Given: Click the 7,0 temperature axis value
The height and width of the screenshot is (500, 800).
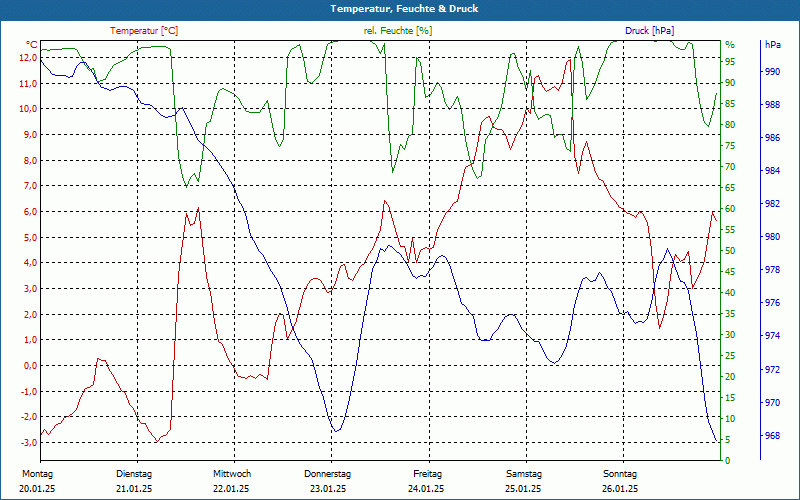Looking at the screenshot, I should coord(30,186).
